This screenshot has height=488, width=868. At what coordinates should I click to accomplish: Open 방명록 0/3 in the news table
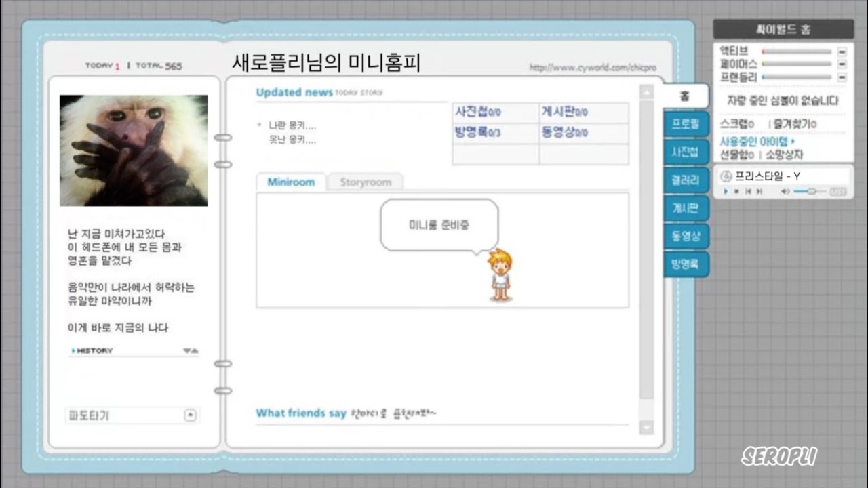[x=477, y=133]
